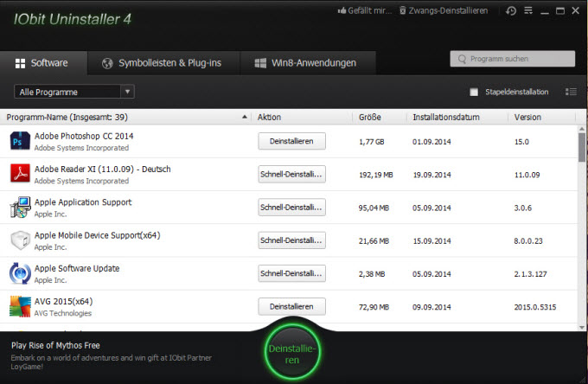
Task: Select the 'AVG 2015(x64)' name
Action: point(63,301)
